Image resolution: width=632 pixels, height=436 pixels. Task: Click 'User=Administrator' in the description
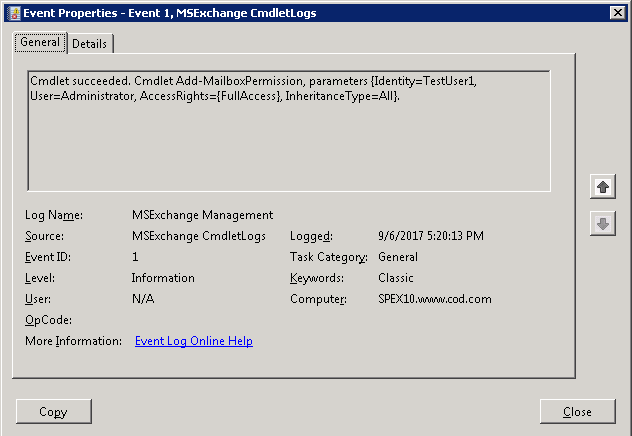83,96
